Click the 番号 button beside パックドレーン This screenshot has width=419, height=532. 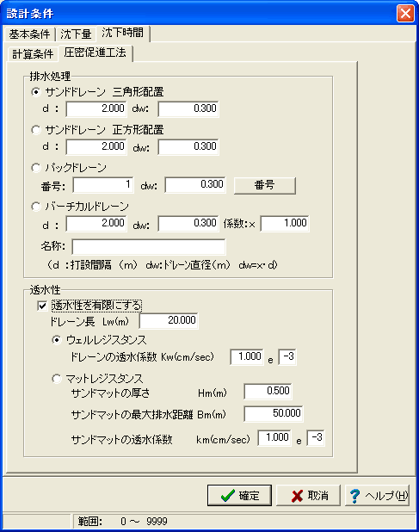coord(265,185)
